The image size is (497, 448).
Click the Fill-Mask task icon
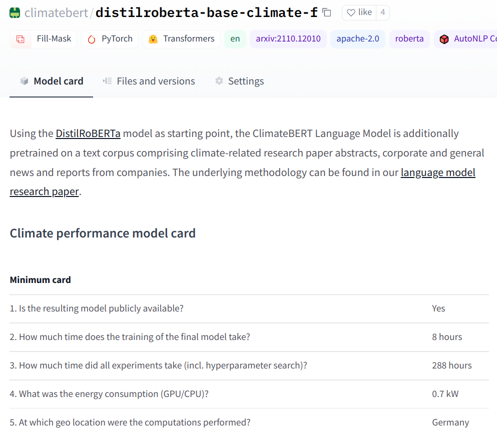click(21, 39)
